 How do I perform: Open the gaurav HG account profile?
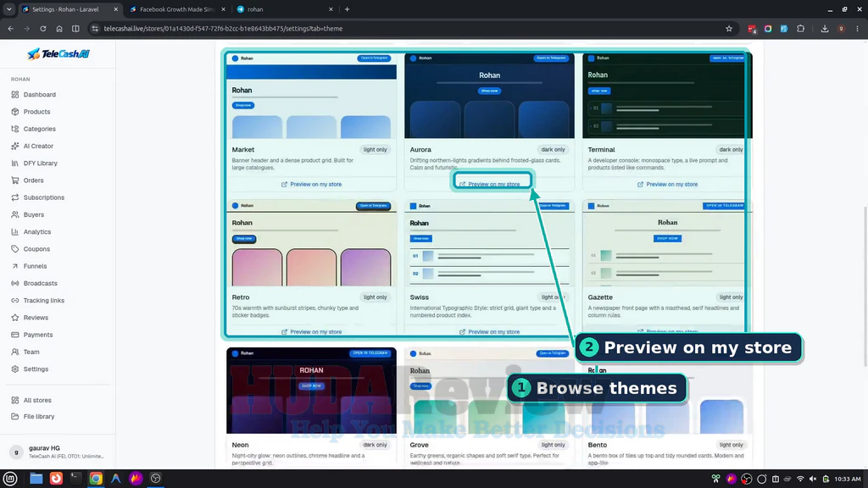coord(58,452)
